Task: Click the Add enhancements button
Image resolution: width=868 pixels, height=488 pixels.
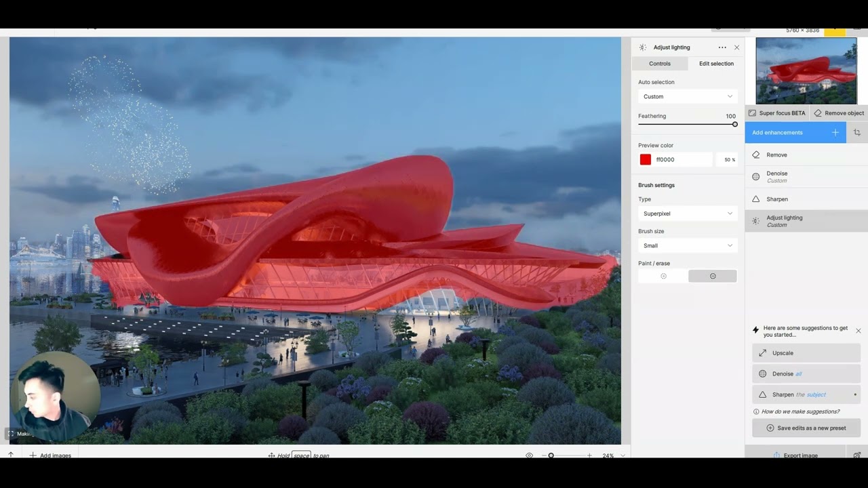Action: point(795,133)
